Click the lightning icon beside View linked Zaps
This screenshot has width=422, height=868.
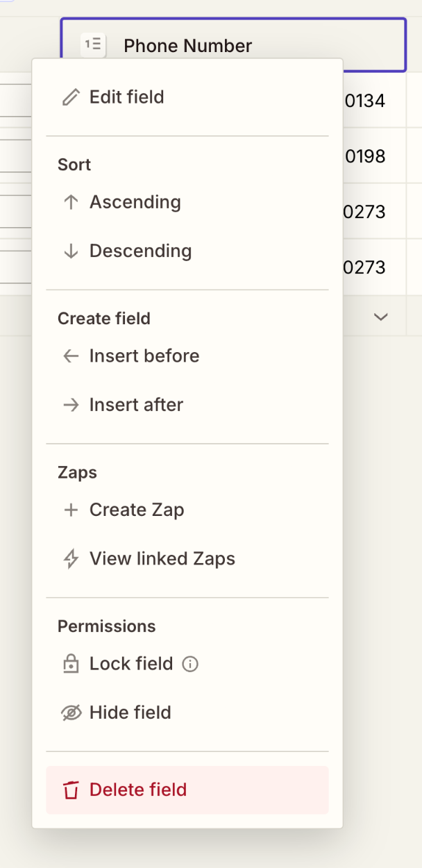coord(70,558)
